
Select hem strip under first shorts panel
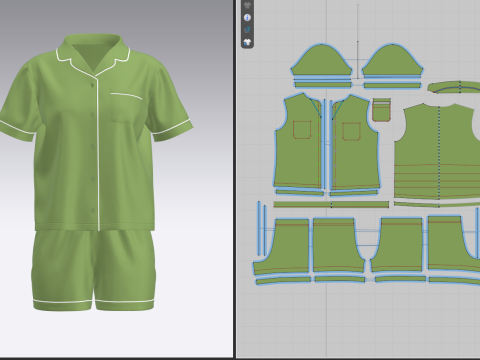click(x=283, y=280)
